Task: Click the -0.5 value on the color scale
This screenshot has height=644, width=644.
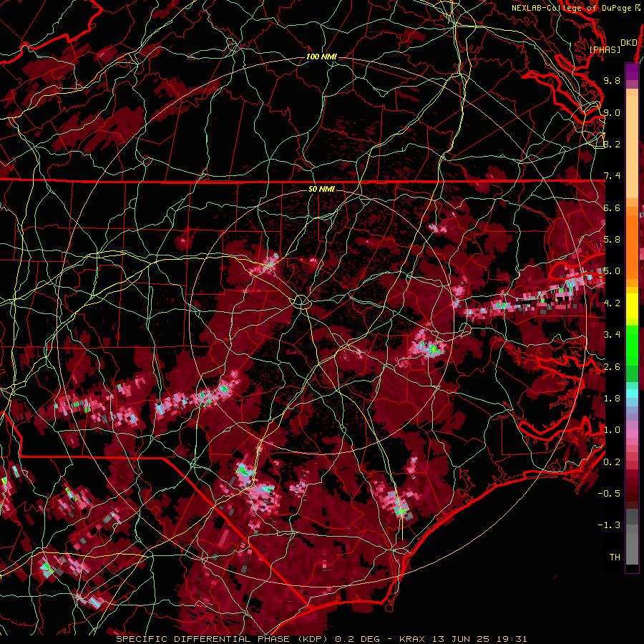Action: coord(609,493)
